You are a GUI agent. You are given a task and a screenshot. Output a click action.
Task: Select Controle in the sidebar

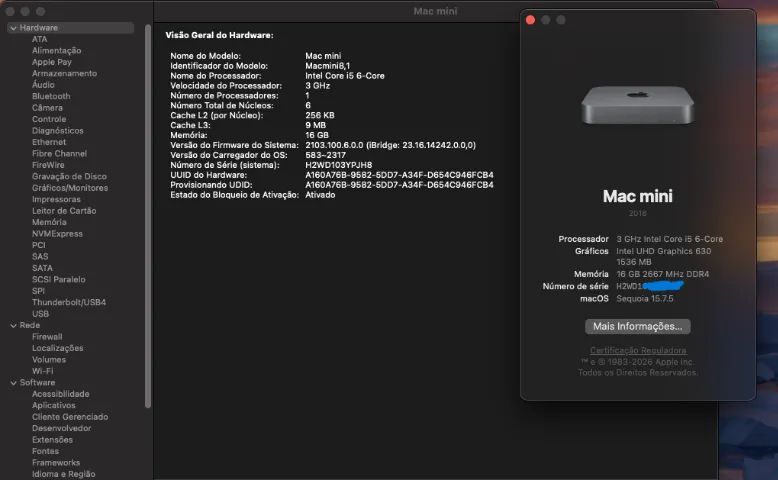coord(49,119)
